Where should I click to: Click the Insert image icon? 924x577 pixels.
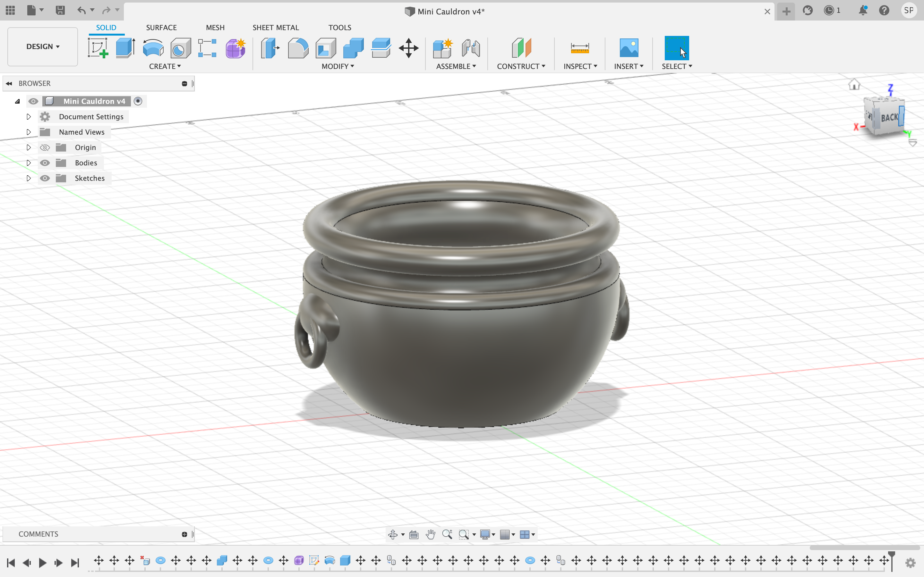point(629,48)
